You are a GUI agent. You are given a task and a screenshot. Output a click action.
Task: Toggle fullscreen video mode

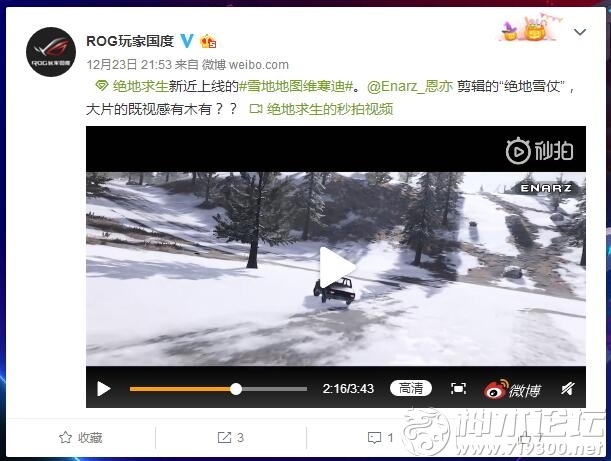coord(458,388)
